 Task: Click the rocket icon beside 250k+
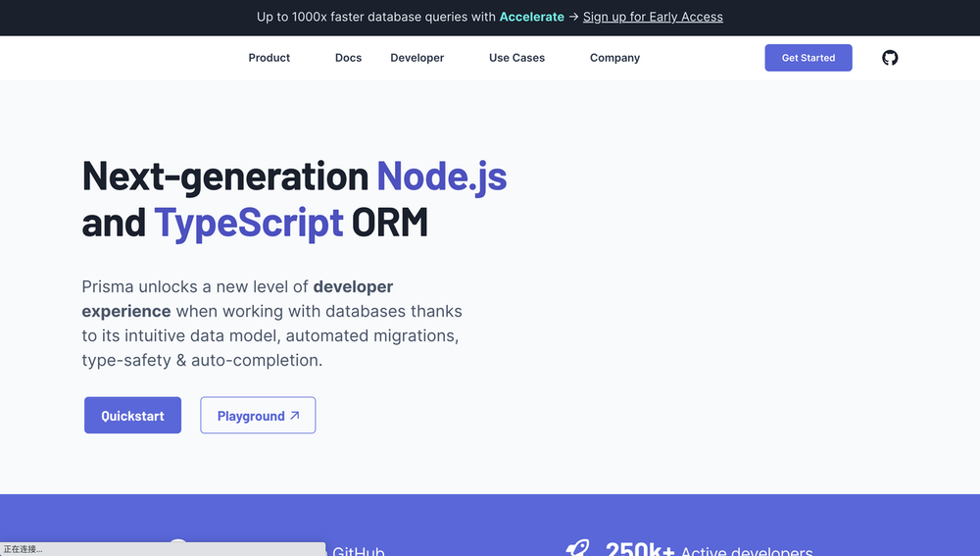[x=577, y=549]
